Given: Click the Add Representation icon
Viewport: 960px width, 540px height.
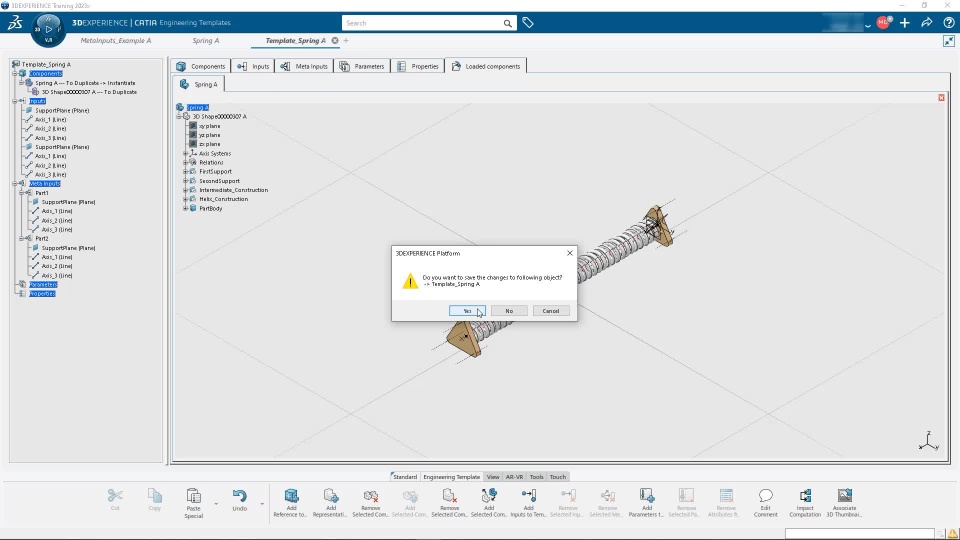Looking at the screenshot, I should pyautogui.click(x=331, y=495).
